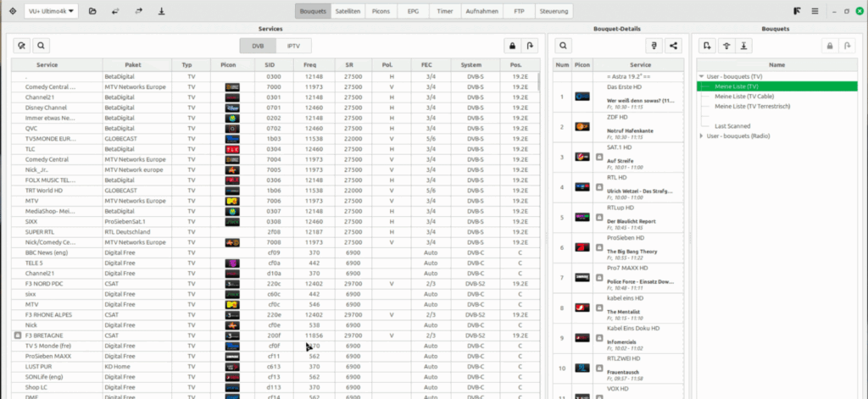This screenshot has width=868, height=399.
Task: Click the download arrow icon in the top toolbar
Action: [161, 11]
